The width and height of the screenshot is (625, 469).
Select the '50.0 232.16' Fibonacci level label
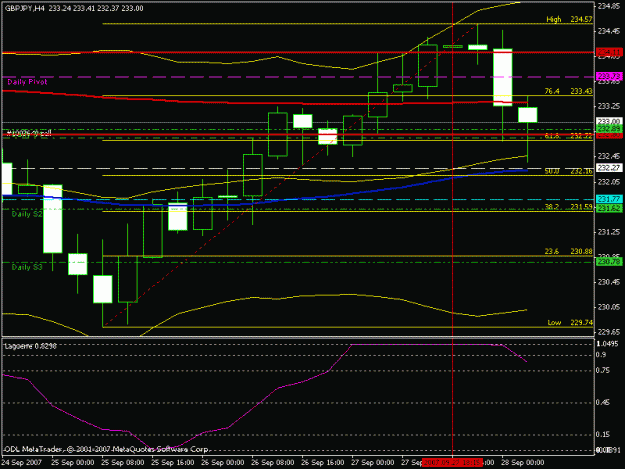568,171
